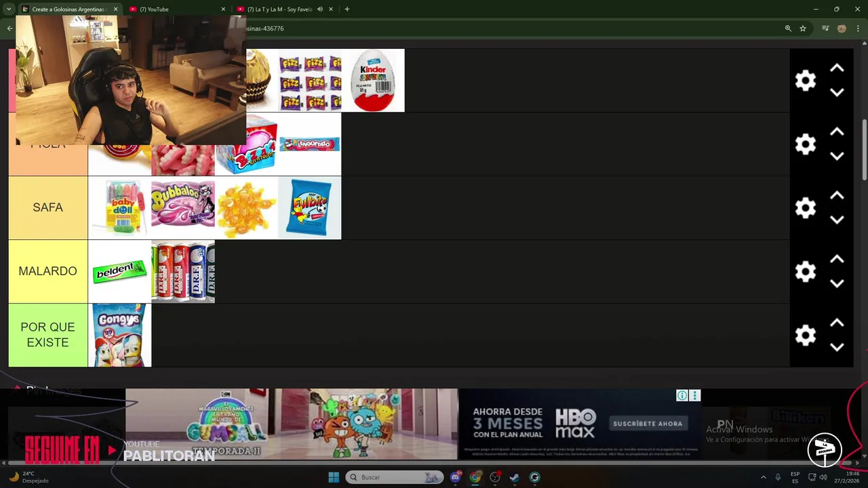Mute the La T y La M tab audio
This screenshot has height=488, width=868.
pos(319,9)
